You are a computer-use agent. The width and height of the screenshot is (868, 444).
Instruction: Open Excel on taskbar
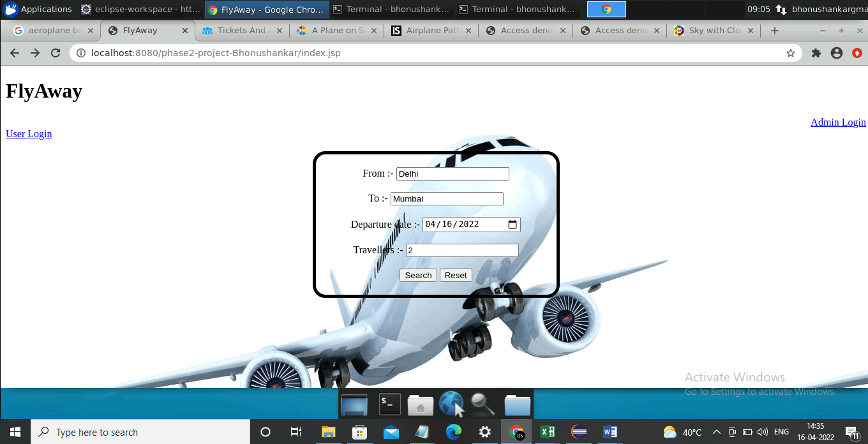tap(548, 432)
